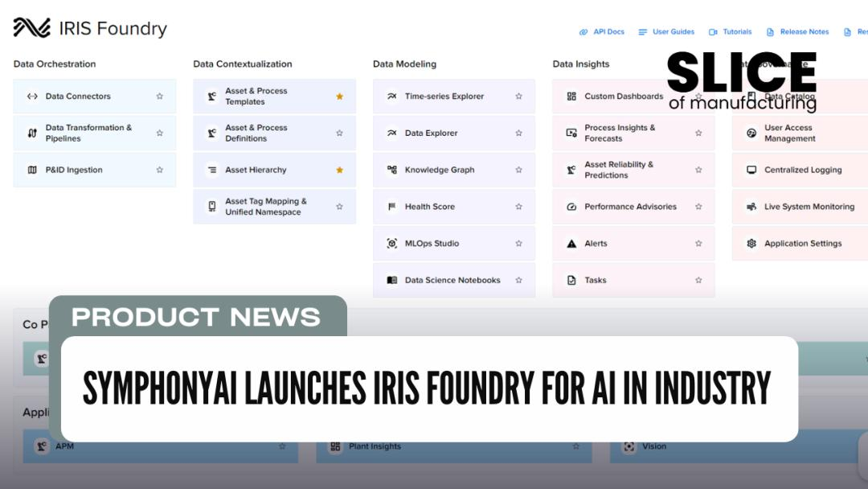Star the Data Transformation & Pipelines tile
This screenshot has width=868, height=489.
pyautogui.click(x=159, y=133)
